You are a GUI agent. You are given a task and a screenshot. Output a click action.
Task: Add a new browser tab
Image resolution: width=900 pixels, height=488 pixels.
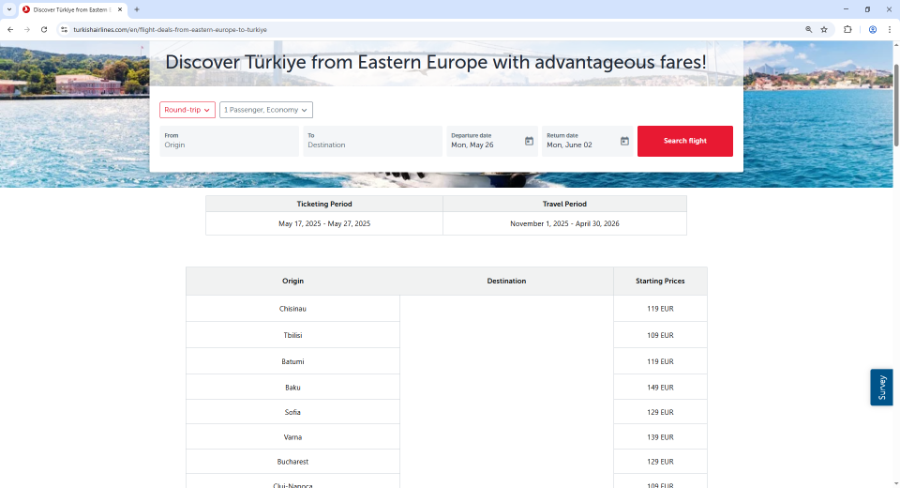(x=137, y=9)
